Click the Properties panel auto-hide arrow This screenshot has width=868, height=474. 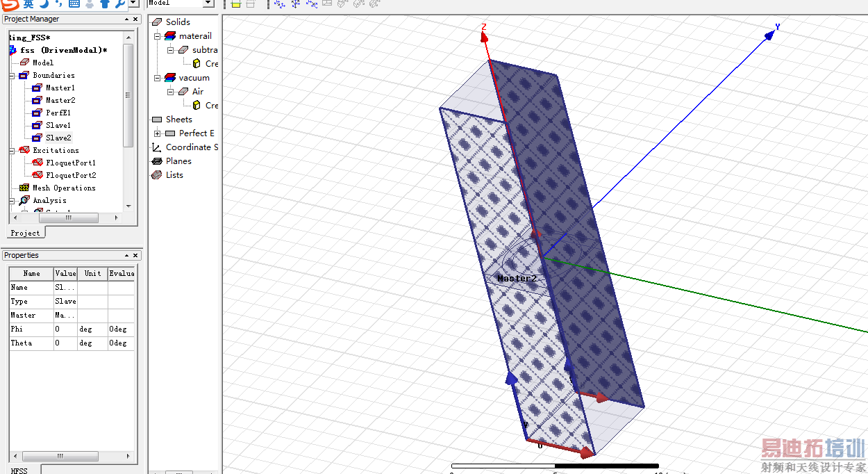pyautogui.click(x=126, y=256)
